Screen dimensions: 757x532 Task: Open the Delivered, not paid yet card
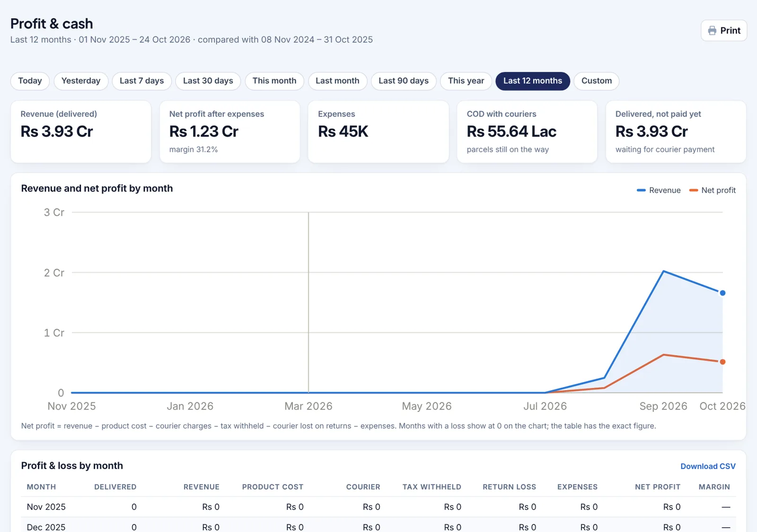[x=676, y=131]
